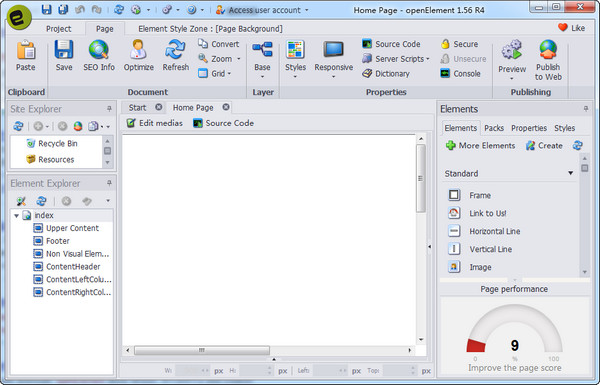Viewport: 600px width, 385px height.
Task: Toggle pin on Elements panel
Action: click(x=585, y=109)
